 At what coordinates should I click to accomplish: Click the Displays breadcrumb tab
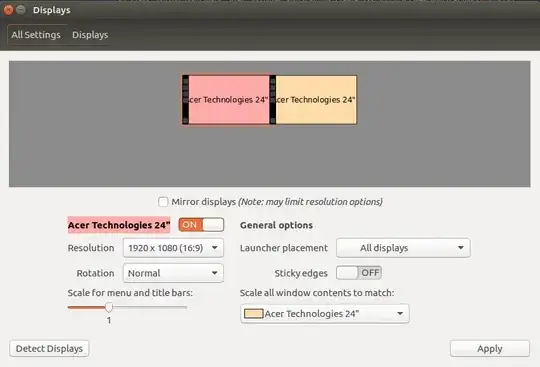click(x=90, y=35)
